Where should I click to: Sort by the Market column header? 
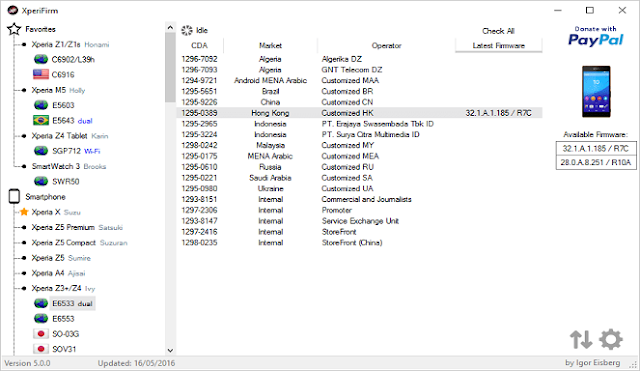270,45
